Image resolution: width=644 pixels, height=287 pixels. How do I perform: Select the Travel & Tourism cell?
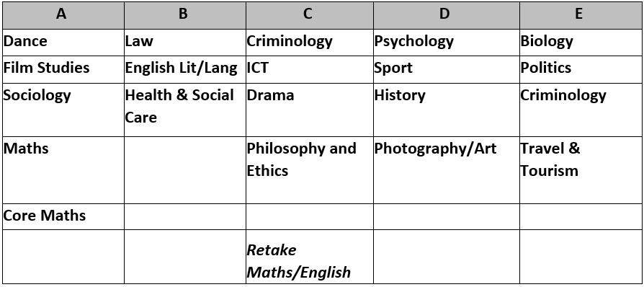pos(581,169)
